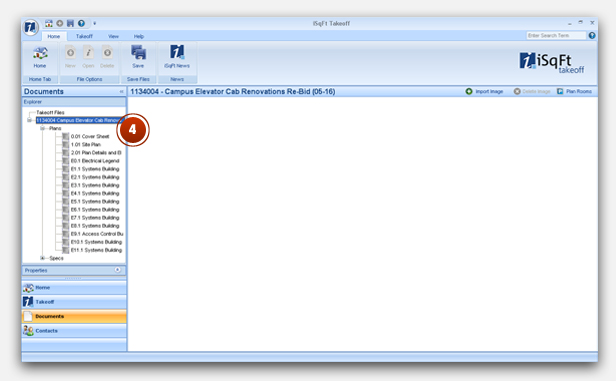The width and height of the screenshot is (616, 381).
Task: Open the E9.1 Access Control sheet
Action: (x=97, y=234)
